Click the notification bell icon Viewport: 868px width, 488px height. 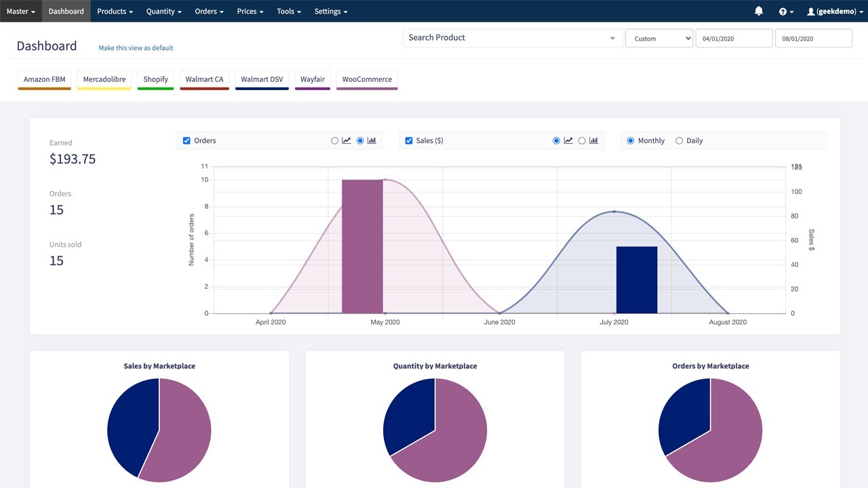click(x=758, y=11)
